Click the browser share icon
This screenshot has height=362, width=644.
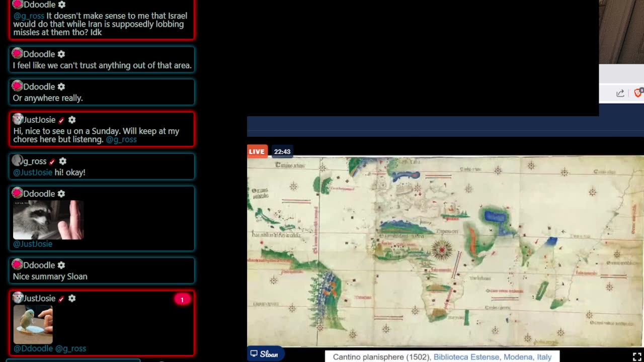620,94
